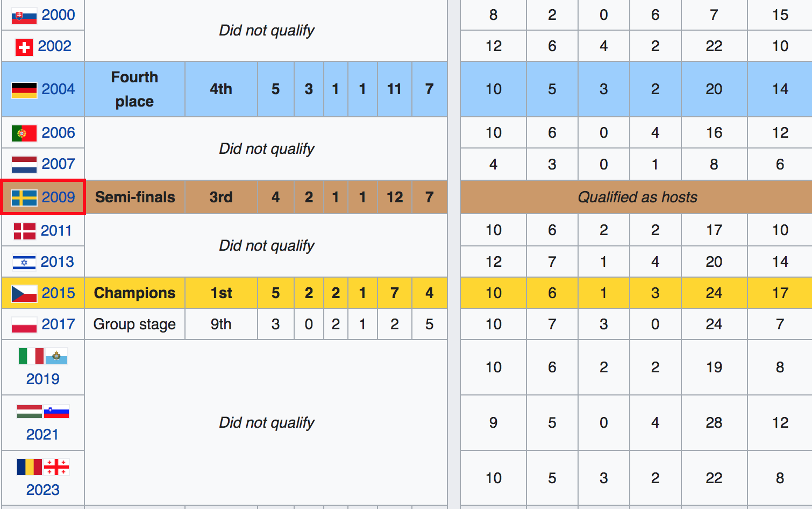
Task: Click the San Marino flag above 2019
Action: (56, 356)
